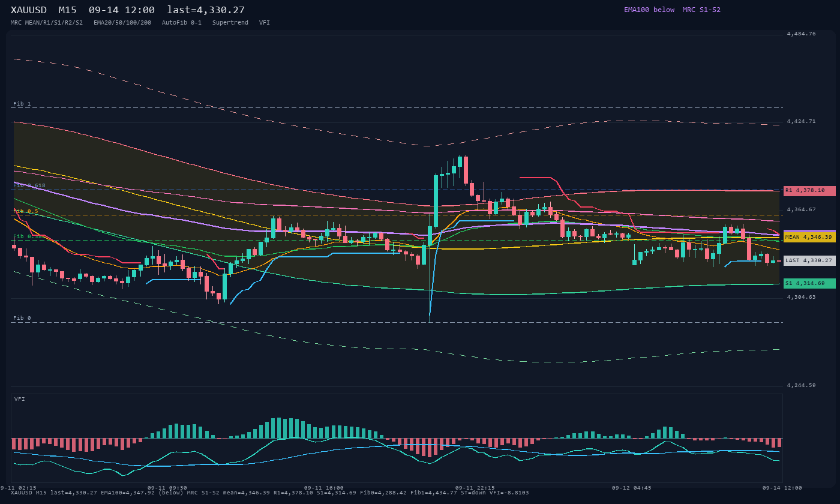Click the VFI title inside the lower panel
The height and width of the screenshot is (504, 840).
20,399
